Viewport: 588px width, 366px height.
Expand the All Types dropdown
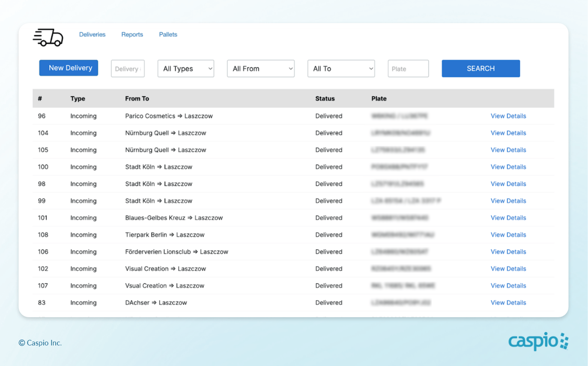tap(186, 68)
